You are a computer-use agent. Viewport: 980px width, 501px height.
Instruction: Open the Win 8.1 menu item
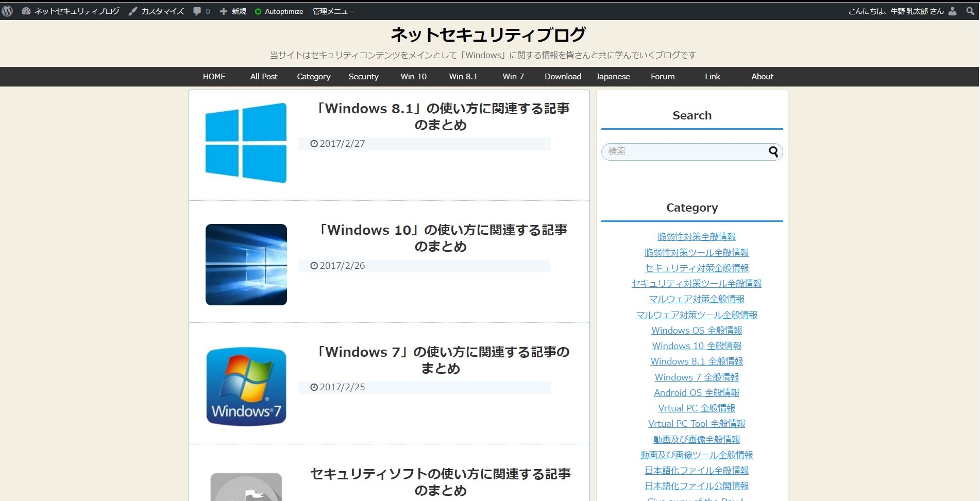click(463, 76)
